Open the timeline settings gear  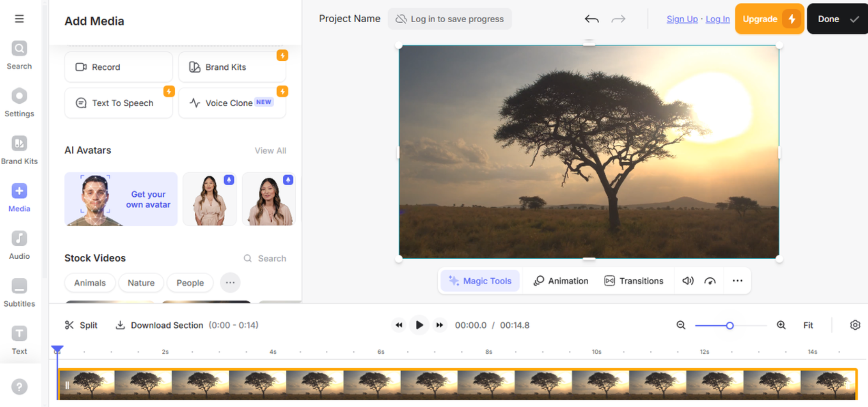point(855,325)
